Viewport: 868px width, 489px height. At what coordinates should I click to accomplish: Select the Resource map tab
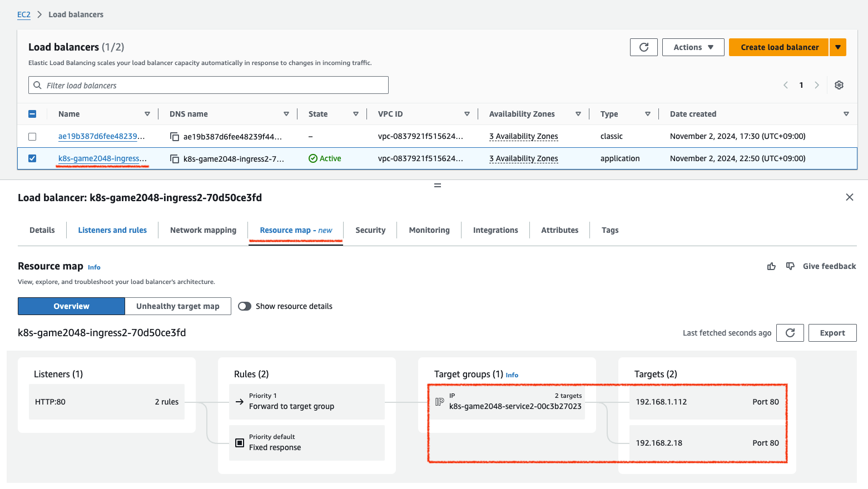296,230
